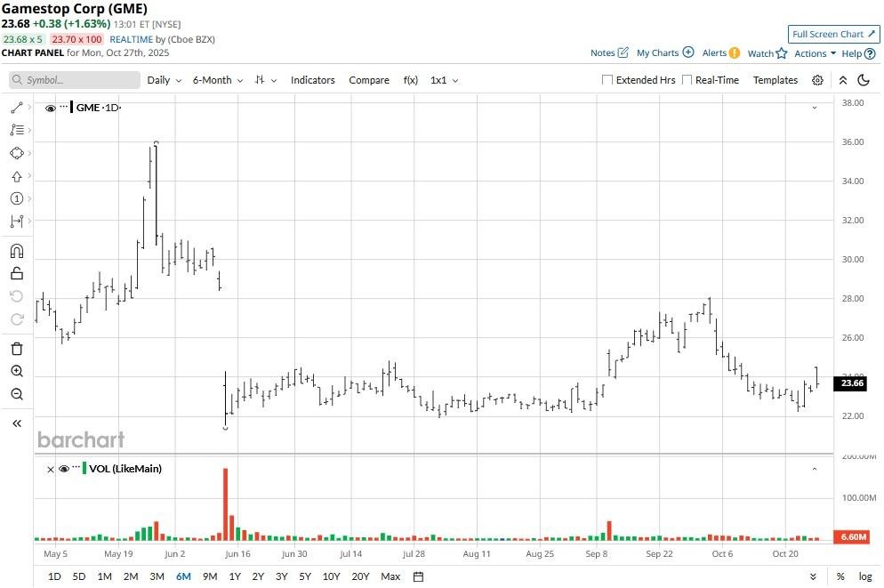Image resolution: width=884 pixels, height=588 pixels.
Task: Select the arrow marker tool
Action: [x=17, y=176]
